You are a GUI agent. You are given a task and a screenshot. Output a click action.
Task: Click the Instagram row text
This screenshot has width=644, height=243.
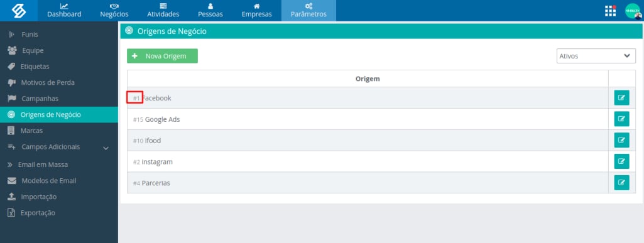(157, 162)
